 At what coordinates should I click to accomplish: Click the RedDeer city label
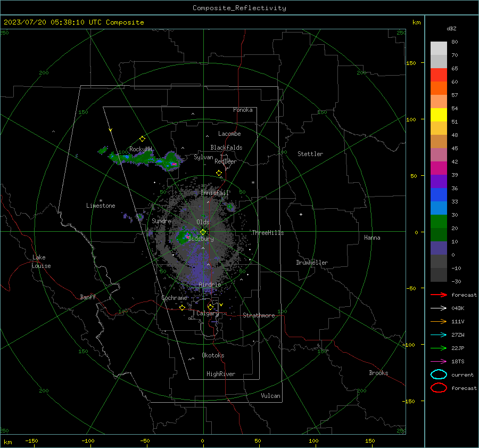(226, 161)
